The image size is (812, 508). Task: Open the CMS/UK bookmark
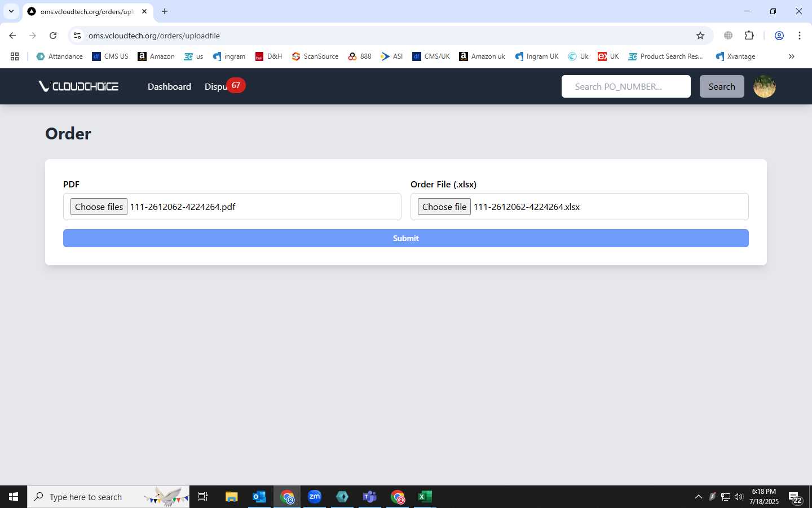431,56
